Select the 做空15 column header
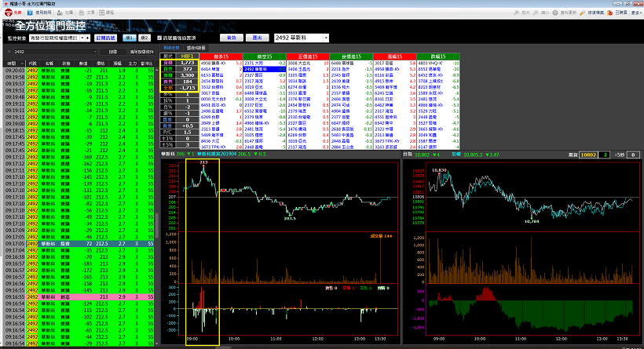 [265, 56]
